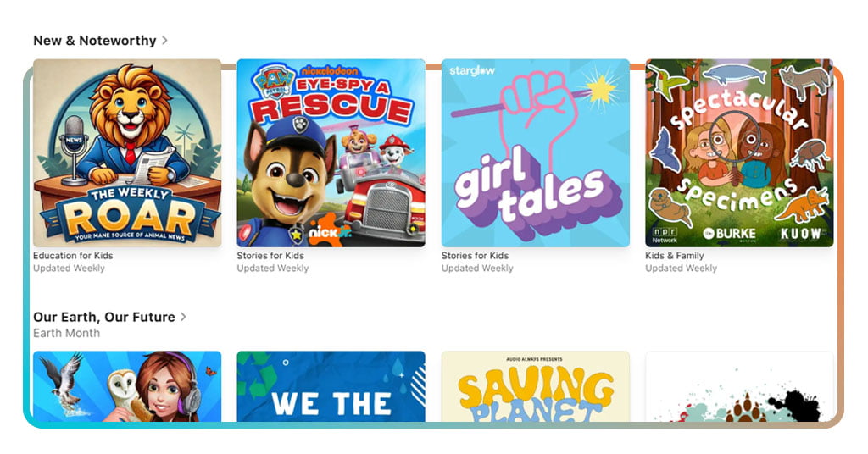The width and height of the screenshot is (868, 454).
Task: Open Our Earth, Our Future heading
Action: coord(104,317)
